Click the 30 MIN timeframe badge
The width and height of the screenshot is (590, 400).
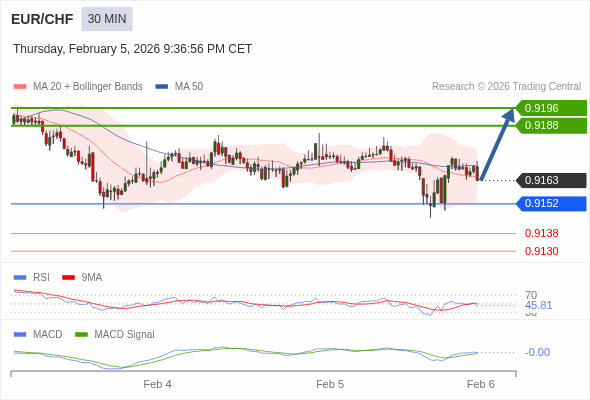107,19
